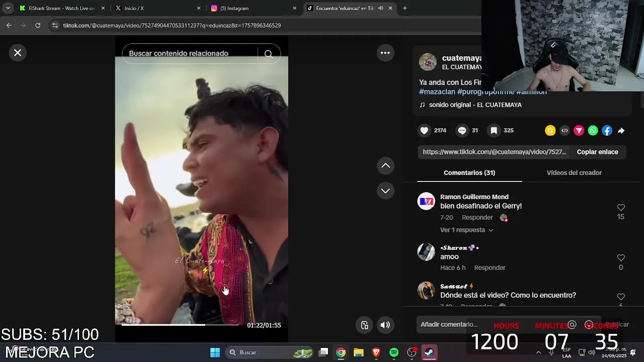The height and width of the screenshot is (362, 644).
Task: Open Ramon Guillermo Mend's avatar
Action: [426, 201]
